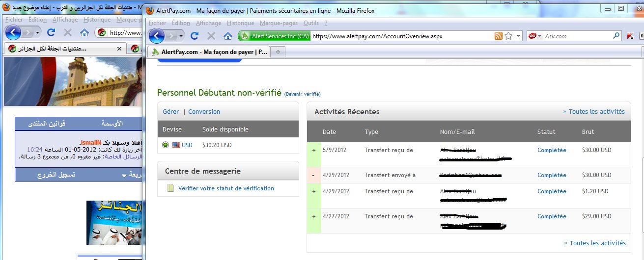This screenshot has height=260, width=644.
Task: Click stop X in Arabic forum window toolbar
Action: click(x=68, y=33)
